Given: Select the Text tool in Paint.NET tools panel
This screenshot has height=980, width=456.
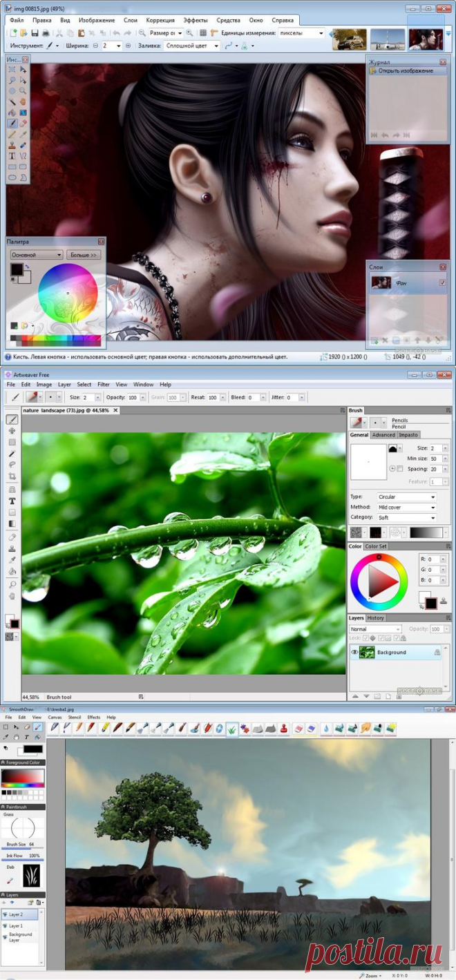Looking at the screenshot, I should [12, 155].
